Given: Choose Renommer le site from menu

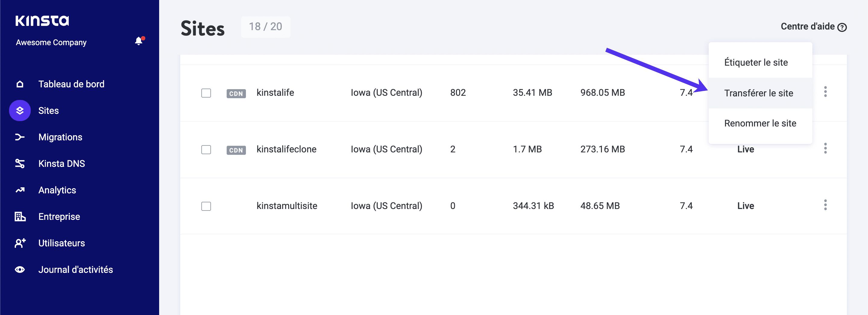Looking at the screenshot, I should click(x=760, y=123).
